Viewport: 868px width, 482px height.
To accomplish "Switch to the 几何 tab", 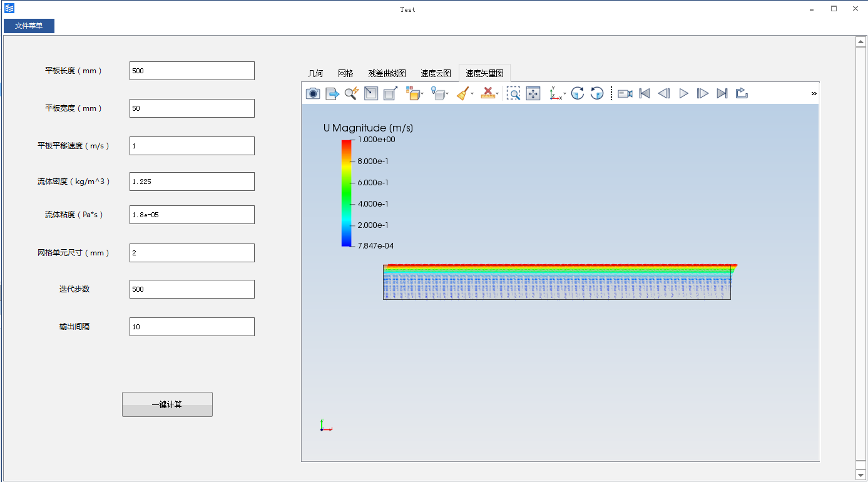I will (315, 73).
